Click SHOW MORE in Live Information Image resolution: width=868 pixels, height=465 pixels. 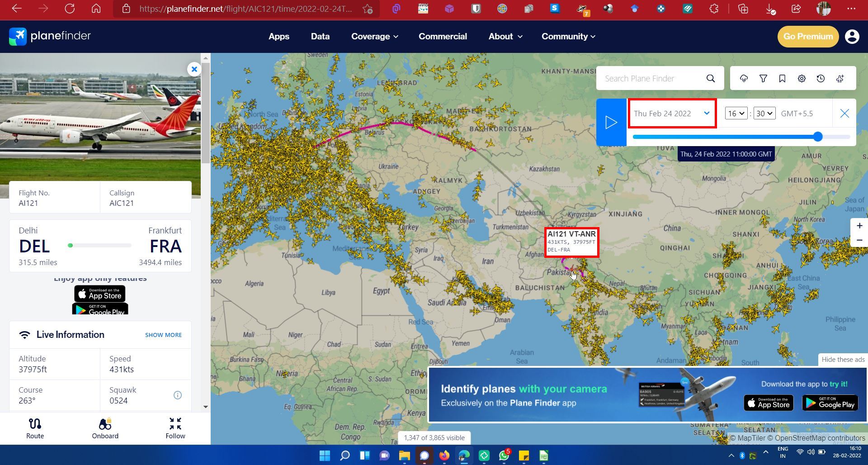click(163, 335)
